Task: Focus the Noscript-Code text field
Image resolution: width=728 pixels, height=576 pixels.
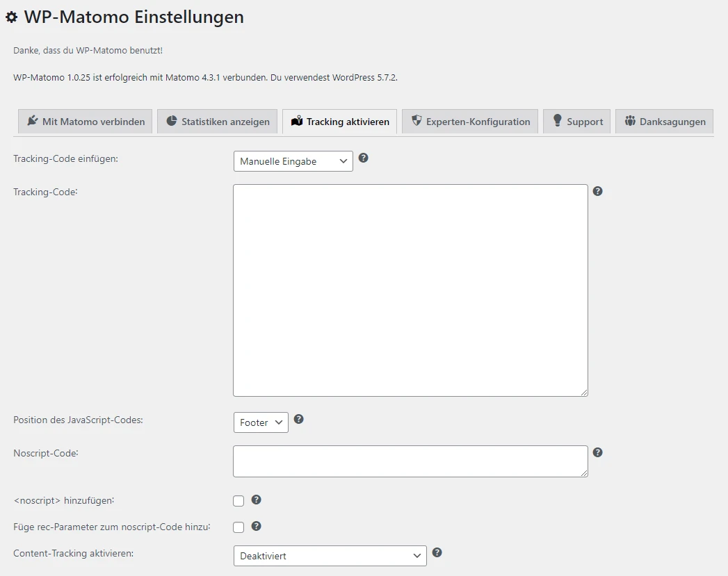Action: coord(410,461)
